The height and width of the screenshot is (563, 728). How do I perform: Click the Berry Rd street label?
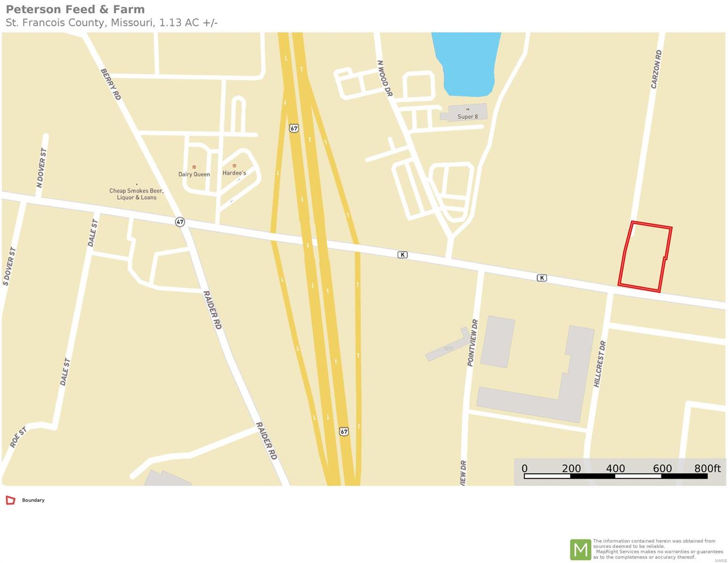(x=111, y=84)
